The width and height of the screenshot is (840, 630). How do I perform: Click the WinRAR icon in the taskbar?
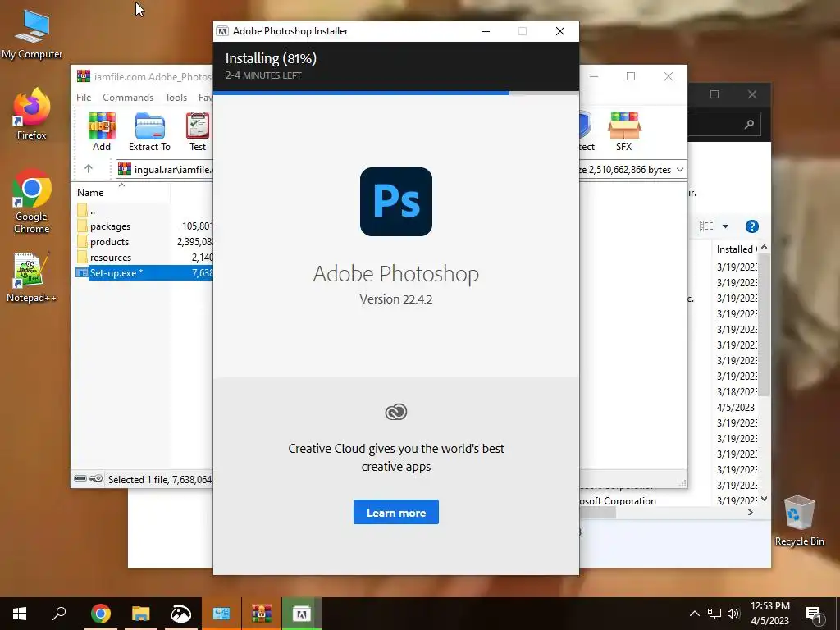262,614
